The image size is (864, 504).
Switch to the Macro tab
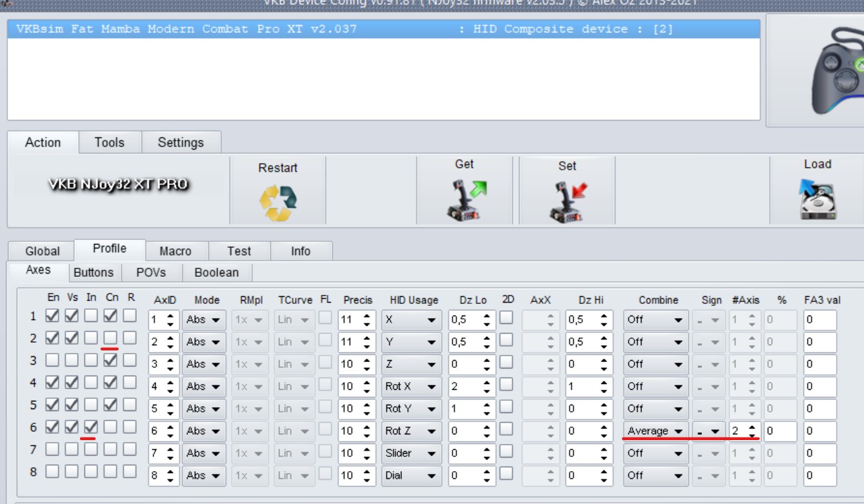pos(176,251)
